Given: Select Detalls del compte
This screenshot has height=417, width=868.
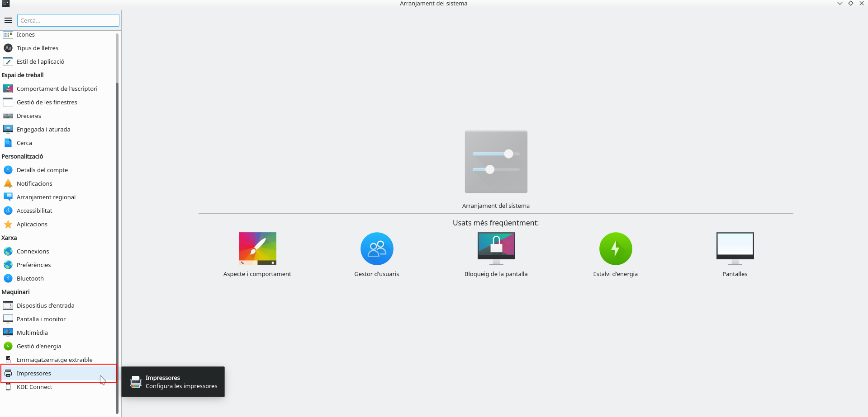Looking at the screenshot, I should [42, 170].
